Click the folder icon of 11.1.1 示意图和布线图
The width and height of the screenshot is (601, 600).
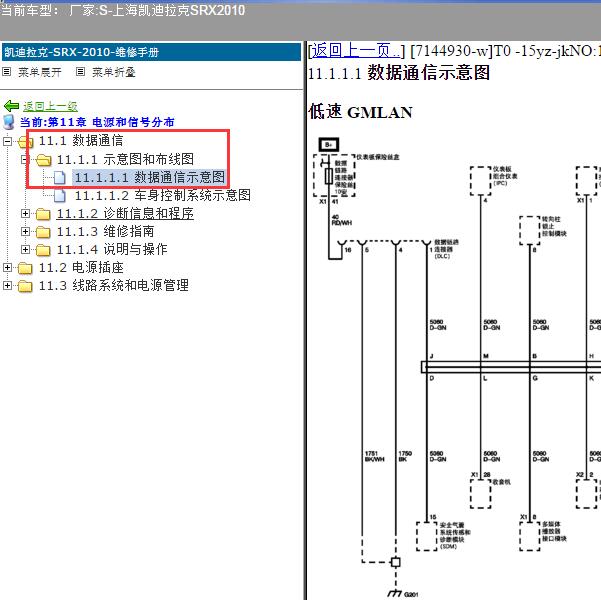(x=43, y=160)
